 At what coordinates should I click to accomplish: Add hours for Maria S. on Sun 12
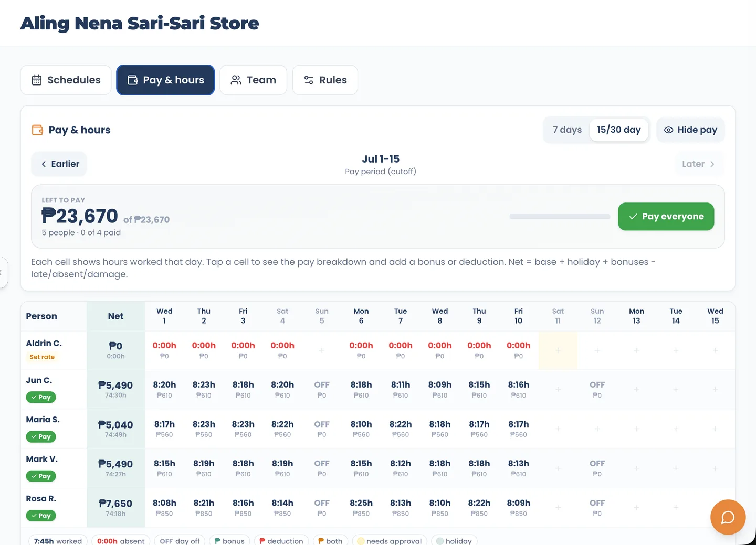point(597,429)
